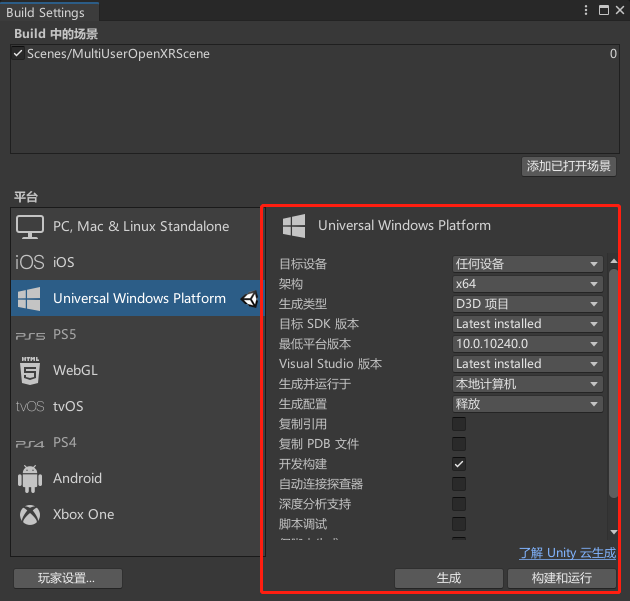Click the WebGL HTML5 shield icon
The width and height of the screenshot is (630, 601).
[30, 370]
